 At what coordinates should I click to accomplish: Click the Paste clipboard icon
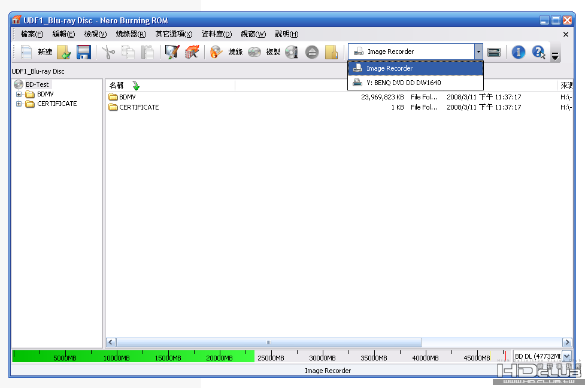[x=147, y=52]
